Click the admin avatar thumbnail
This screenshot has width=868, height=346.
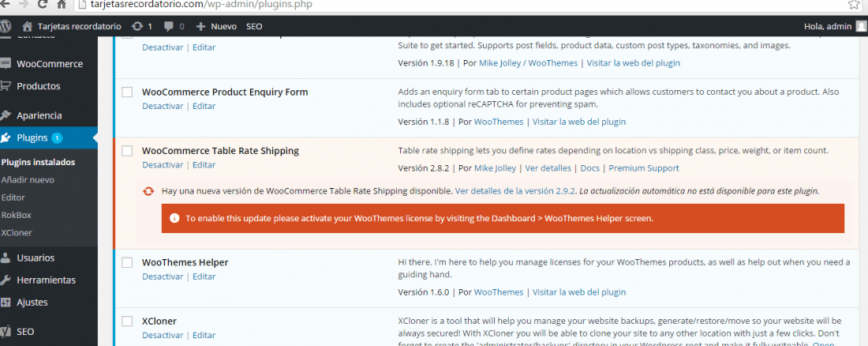[x=862, y=26]
